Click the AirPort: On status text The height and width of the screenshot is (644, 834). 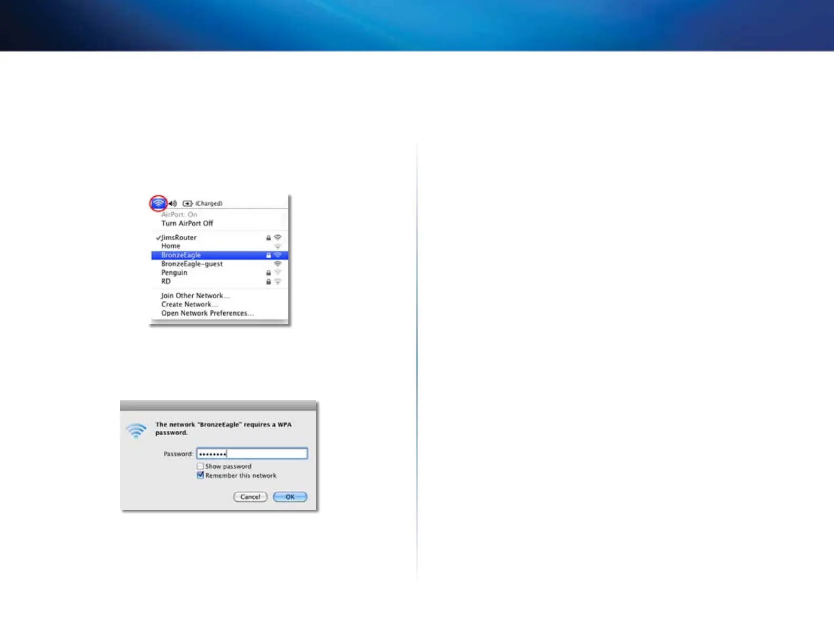pyautogui.click(x=179, y=215)
